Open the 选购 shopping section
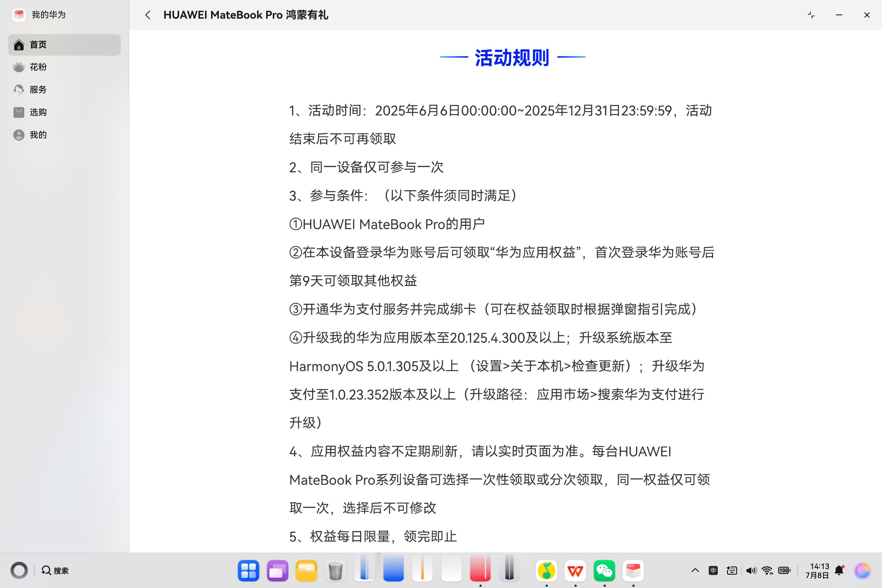Viewport: 882px width, 588px height. tap(64, 112)
